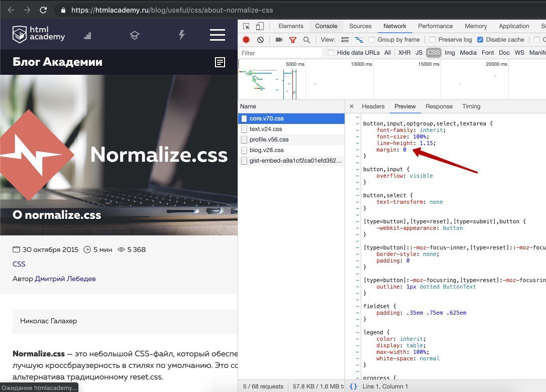
Task: Check the Hide data URLs checkbox
Action: [x=331, y=53]
